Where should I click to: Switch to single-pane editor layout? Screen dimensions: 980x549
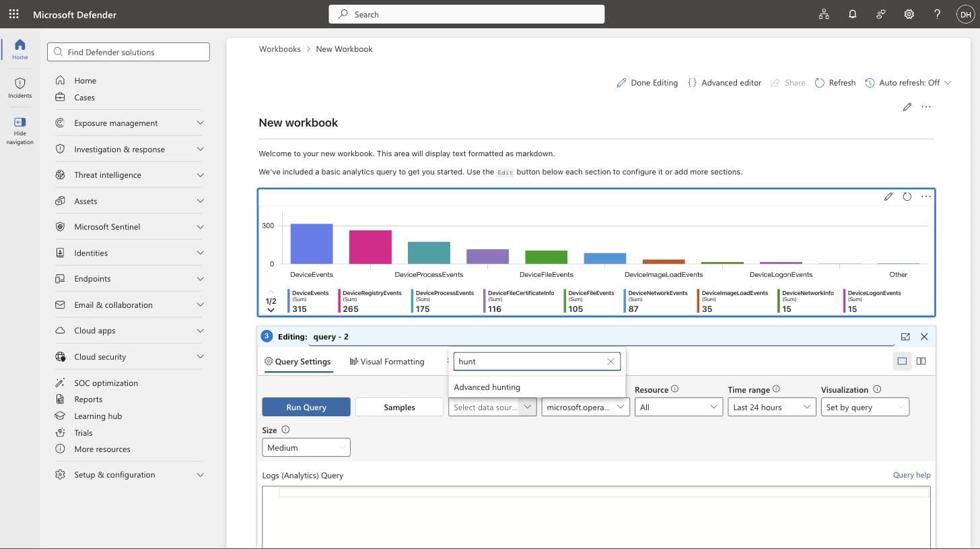[x=902, y=361]
